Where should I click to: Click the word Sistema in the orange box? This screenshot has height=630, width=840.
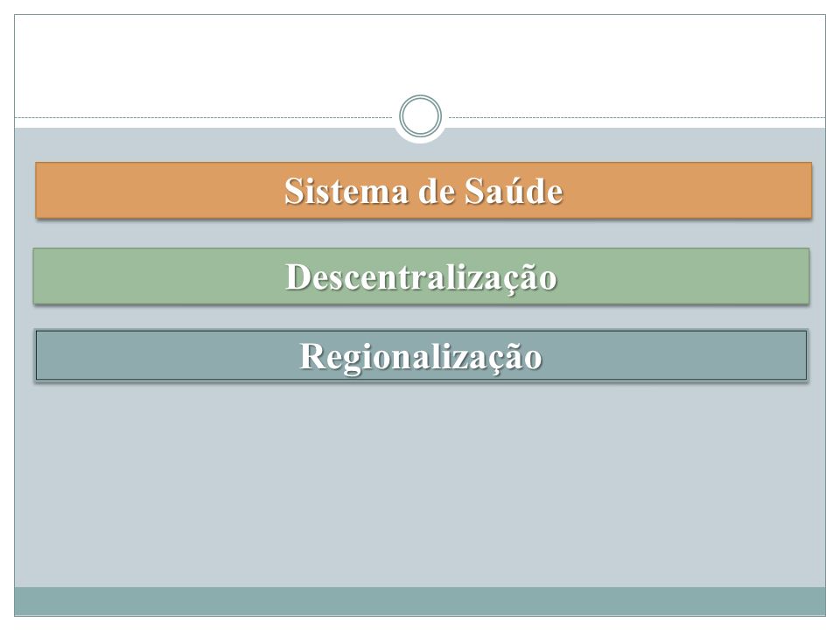[346, 191]
